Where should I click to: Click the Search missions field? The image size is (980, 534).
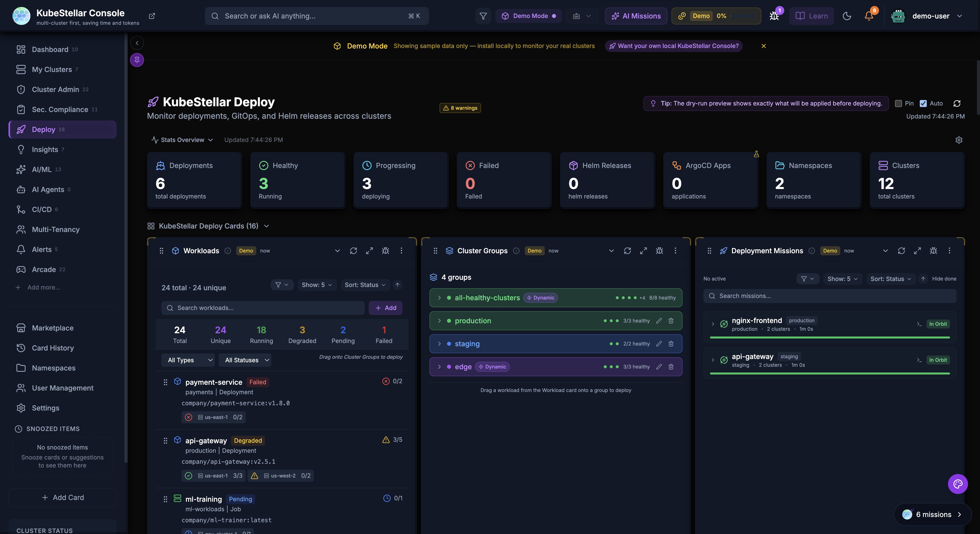829,296
